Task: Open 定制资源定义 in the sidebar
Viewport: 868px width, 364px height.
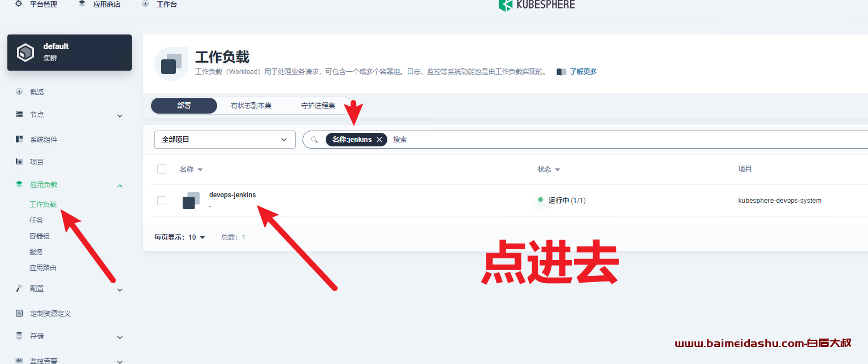Action: coord(50,313)
